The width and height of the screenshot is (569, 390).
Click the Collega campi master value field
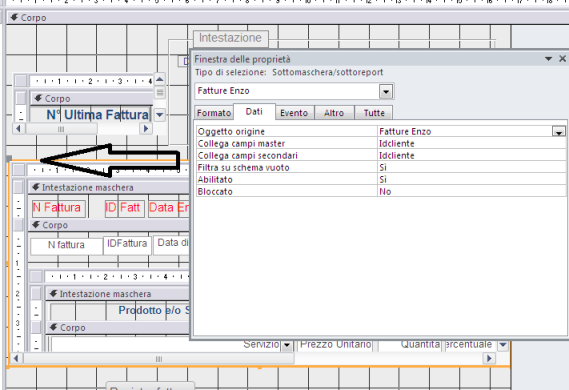pyautogui.click(x=471, y=143)
